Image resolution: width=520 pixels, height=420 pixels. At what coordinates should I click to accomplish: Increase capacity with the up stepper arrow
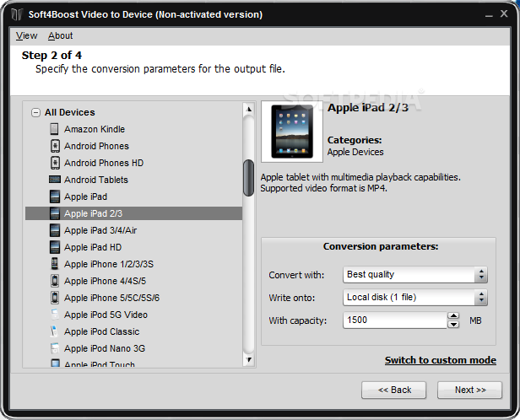[453, 315]
